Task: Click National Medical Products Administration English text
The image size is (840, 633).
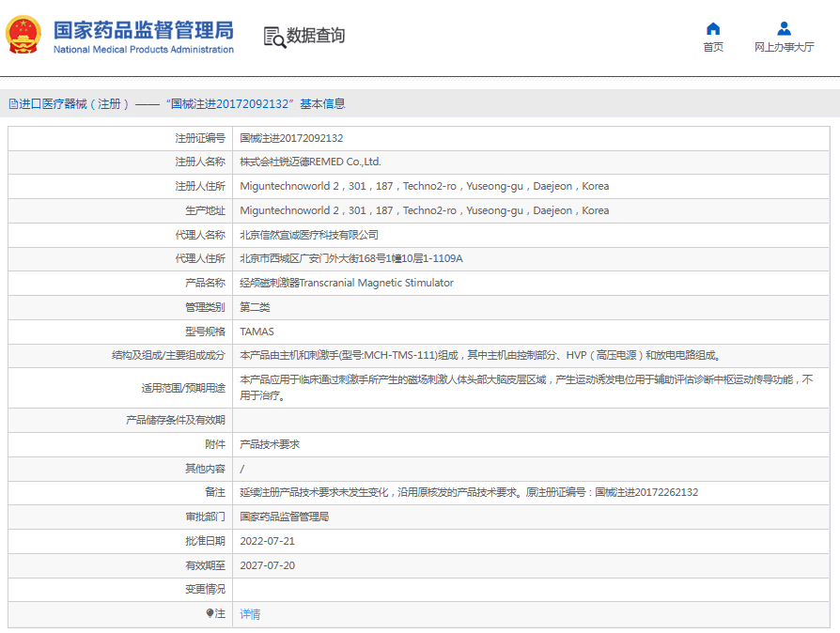Action: 143,50
